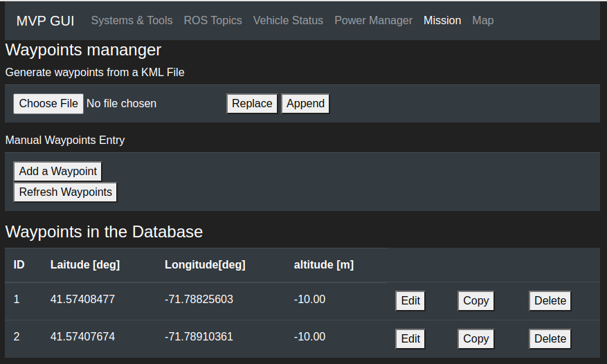Click the Append button

(x=305, y=104)
